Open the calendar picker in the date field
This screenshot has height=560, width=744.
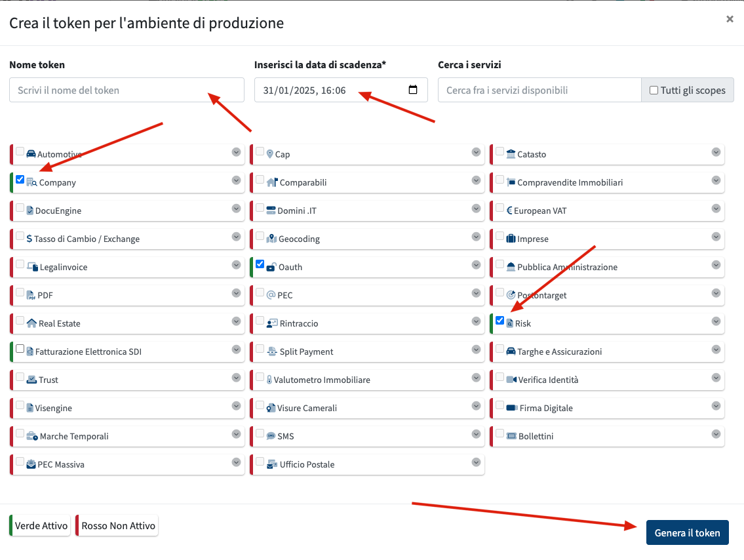(x=413, y=90)
